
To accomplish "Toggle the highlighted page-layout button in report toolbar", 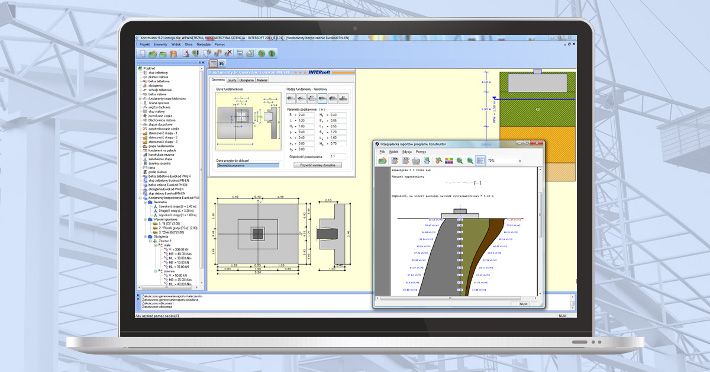I will click(480, 161).
